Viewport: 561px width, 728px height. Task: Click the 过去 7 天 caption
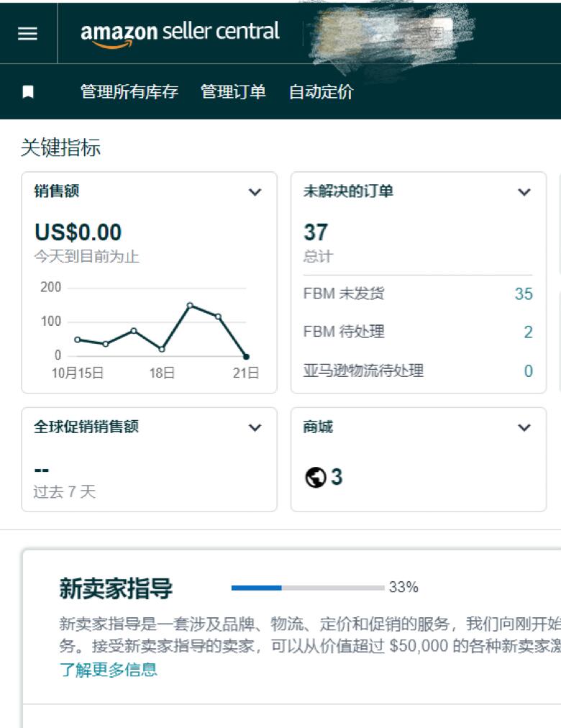coord(65,491)
